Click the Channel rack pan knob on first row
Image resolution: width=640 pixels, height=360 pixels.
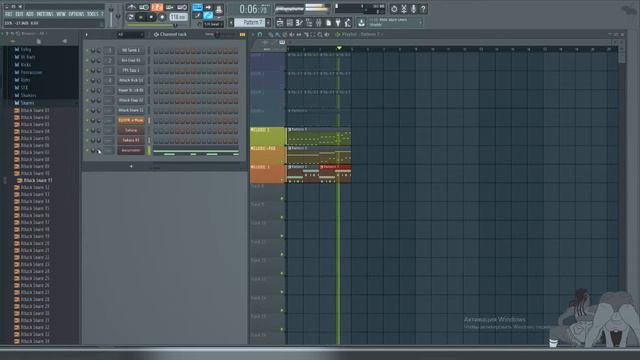point(93,50)
